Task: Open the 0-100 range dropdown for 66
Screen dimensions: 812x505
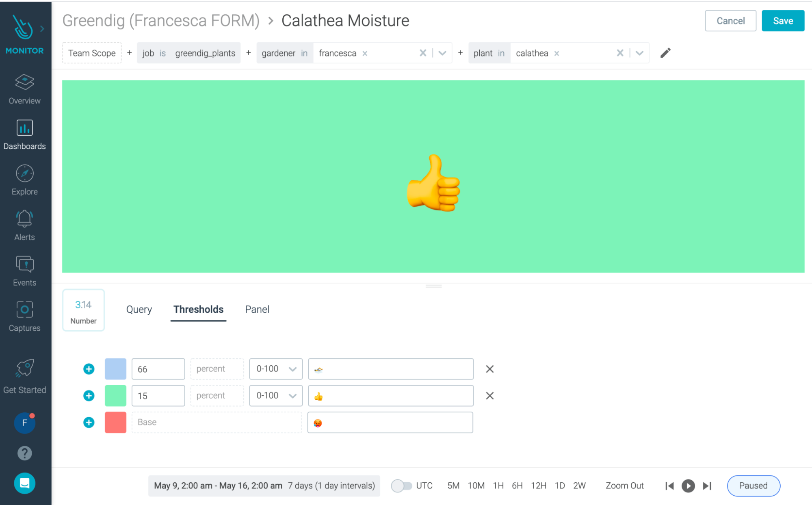Action: (276, 369)
